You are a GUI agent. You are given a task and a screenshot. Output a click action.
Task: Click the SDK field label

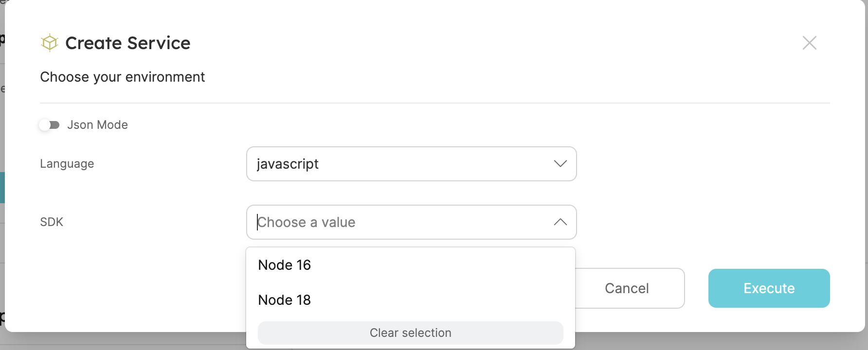tap(52, 222)
